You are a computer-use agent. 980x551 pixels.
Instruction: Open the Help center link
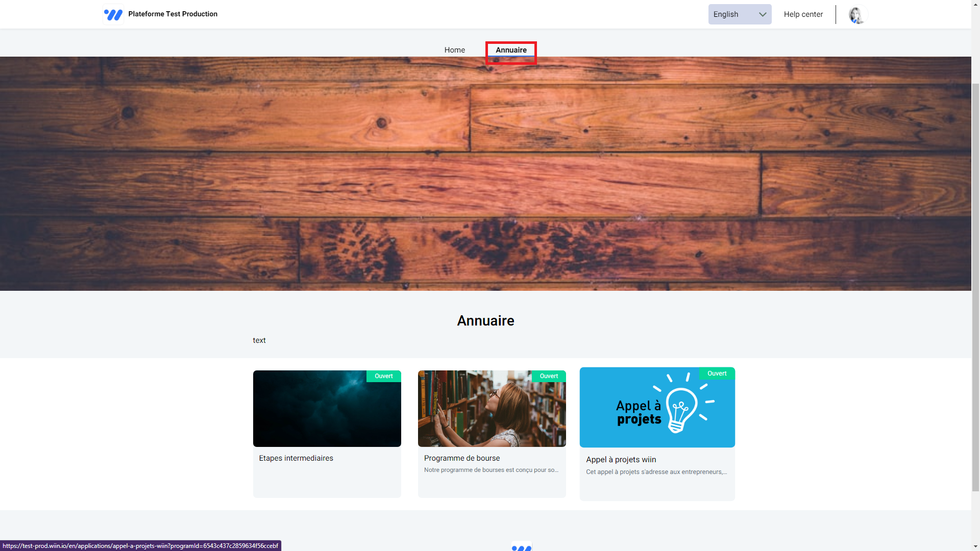[x=803, y=14]
